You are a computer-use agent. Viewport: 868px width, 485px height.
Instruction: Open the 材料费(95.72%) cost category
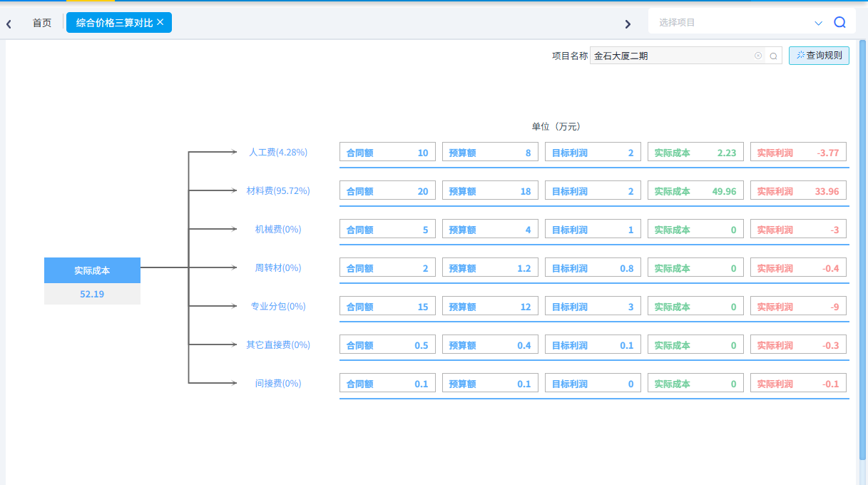point(277,190)
